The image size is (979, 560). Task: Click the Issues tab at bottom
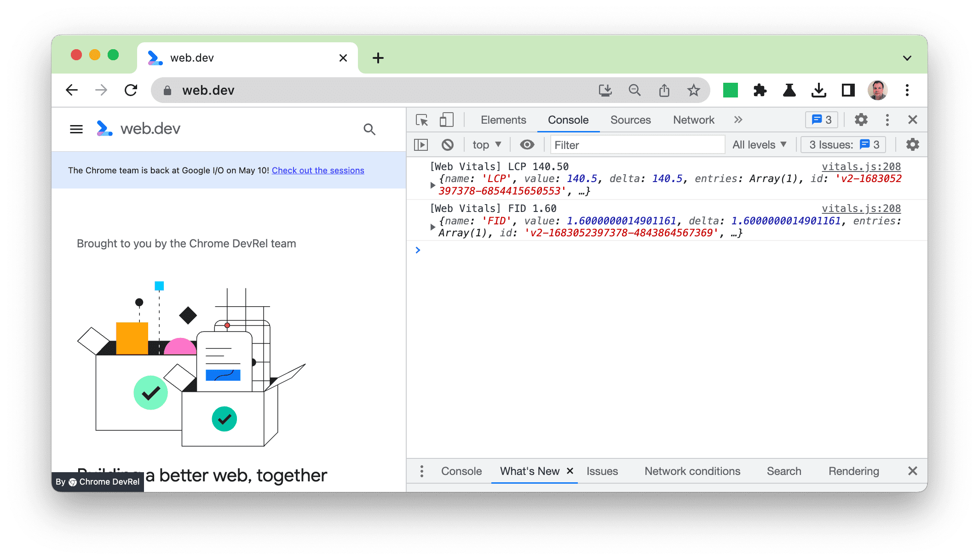[x=601, y=471]
